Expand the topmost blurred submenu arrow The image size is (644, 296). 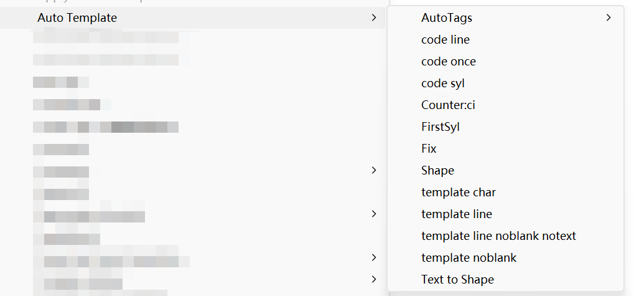click(373, 170)
